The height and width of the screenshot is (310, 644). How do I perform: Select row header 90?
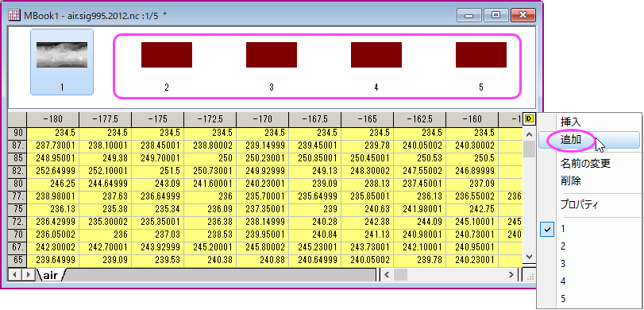[17, 134]
